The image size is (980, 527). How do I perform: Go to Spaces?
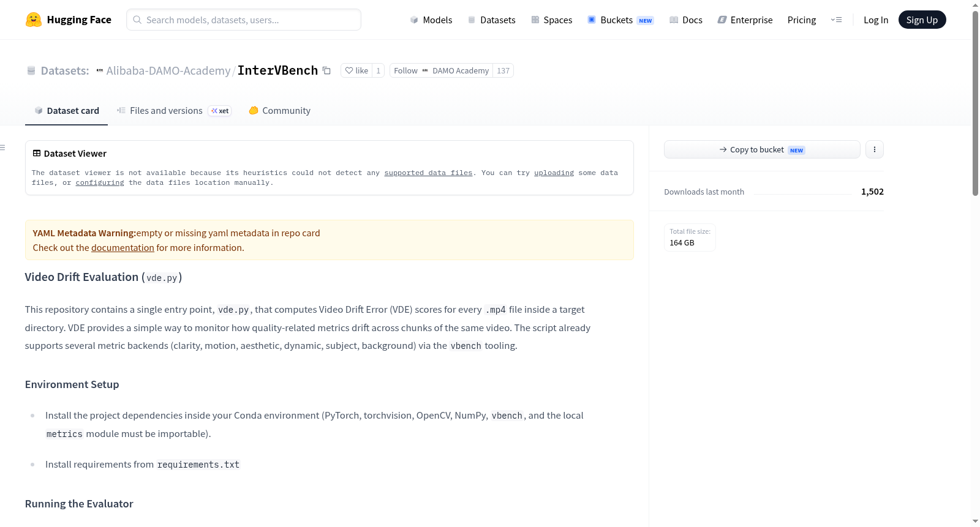552,20
